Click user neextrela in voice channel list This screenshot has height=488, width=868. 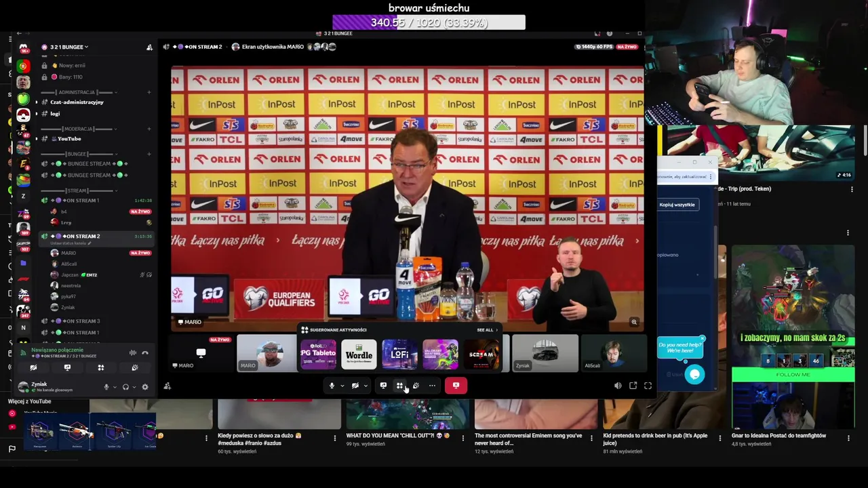point(71,285)
